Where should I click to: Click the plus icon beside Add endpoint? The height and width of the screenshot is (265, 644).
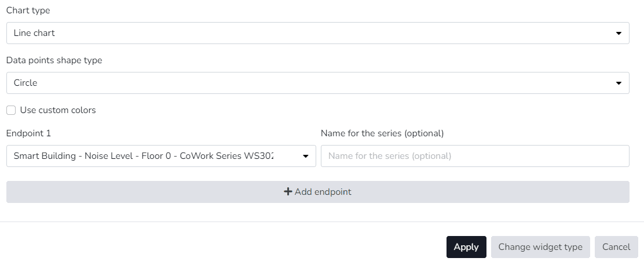click(288, 192)
